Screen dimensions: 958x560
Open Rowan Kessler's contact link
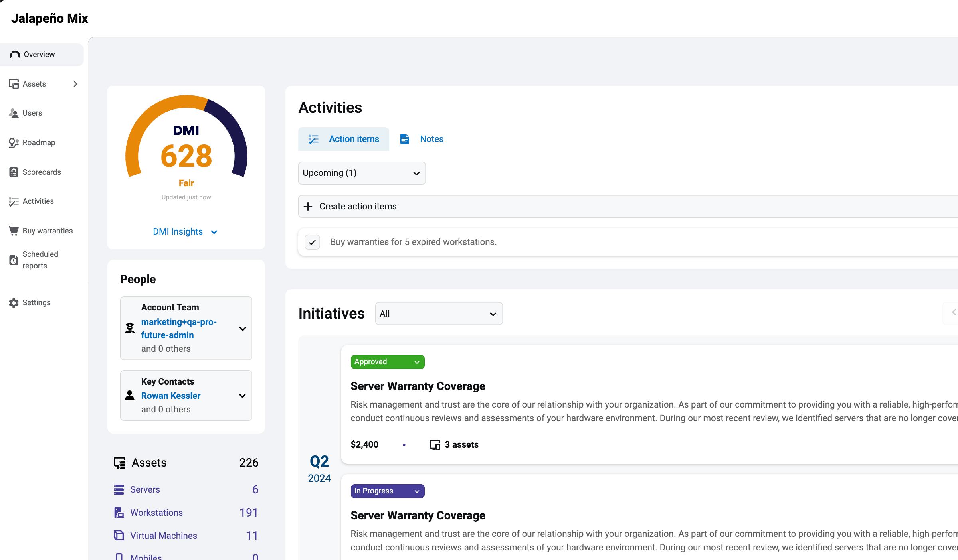pyautogui.click(x=171, y=396)
